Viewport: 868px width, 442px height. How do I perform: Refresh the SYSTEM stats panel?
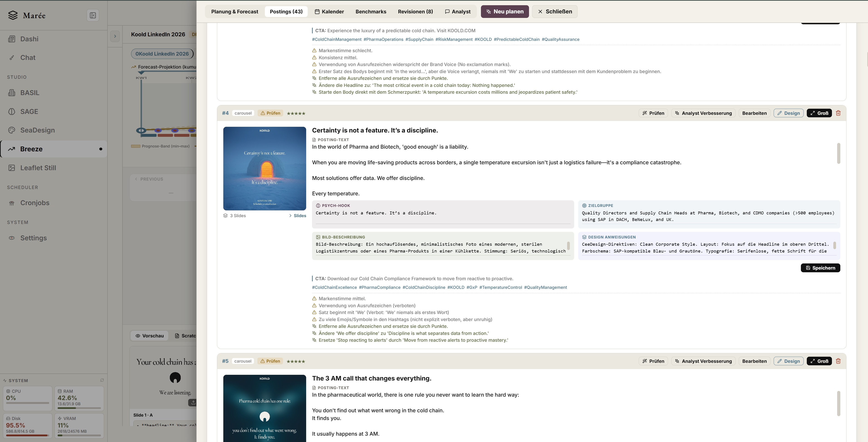coord(102,380)
